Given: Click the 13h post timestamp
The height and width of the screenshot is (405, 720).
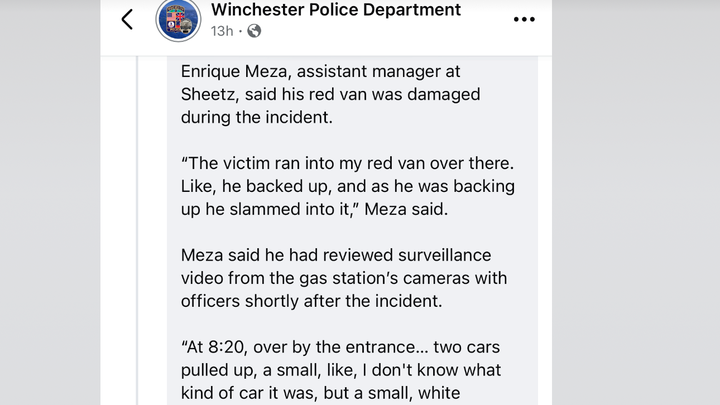Looking at the screenshot, I should point(222,31).
